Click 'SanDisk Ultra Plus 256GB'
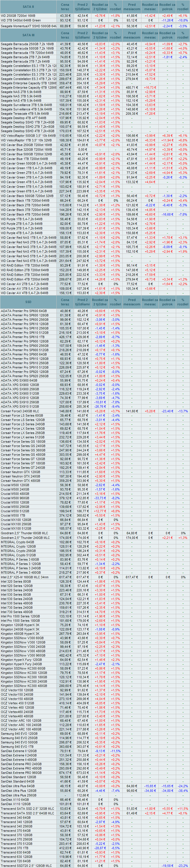Screen dimensions: 190x868 [x=19, y=795]
